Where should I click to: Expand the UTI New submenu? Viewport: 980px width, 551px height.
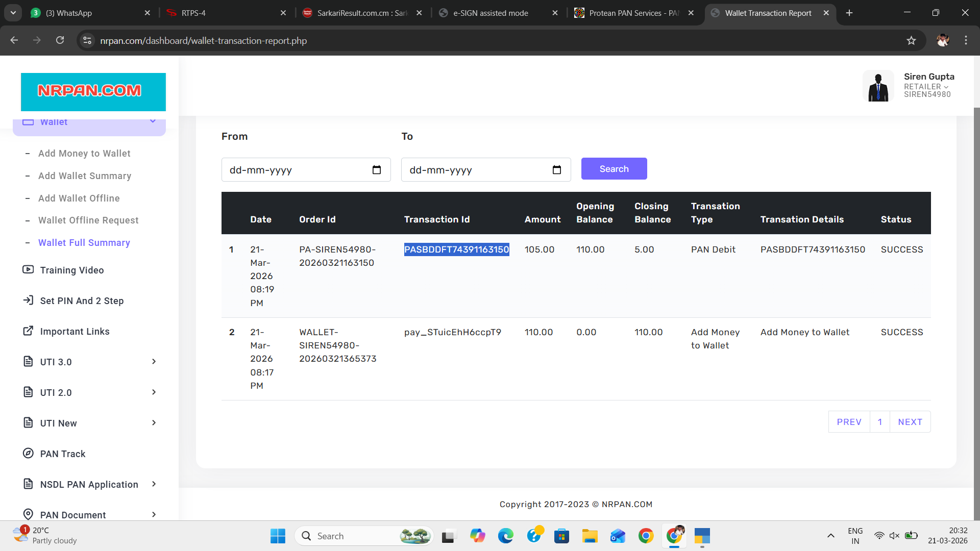pos(154,423)
